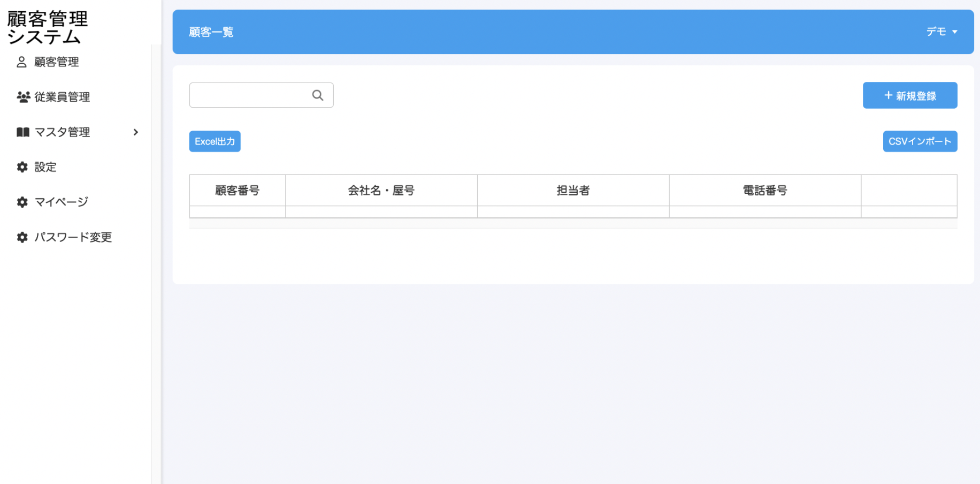Click the gear icon beside パスワード変更

tap(22, 237)
